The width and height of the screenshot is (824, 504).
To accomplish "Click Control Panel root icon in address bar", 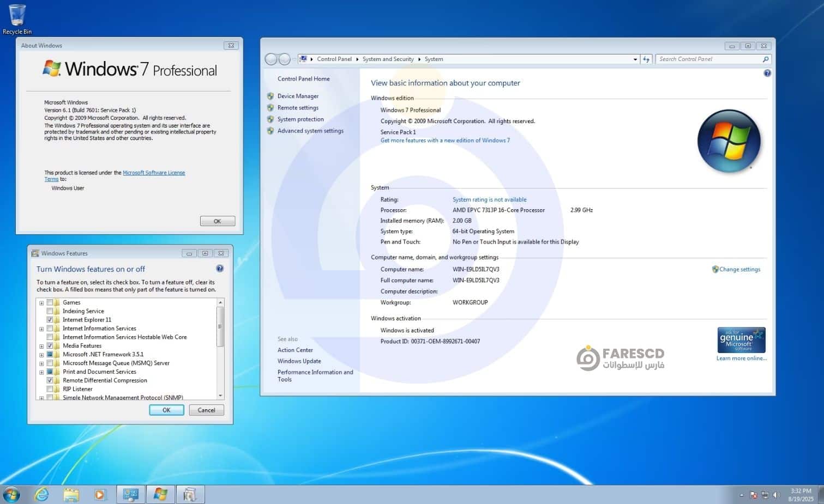I will 303,59.
